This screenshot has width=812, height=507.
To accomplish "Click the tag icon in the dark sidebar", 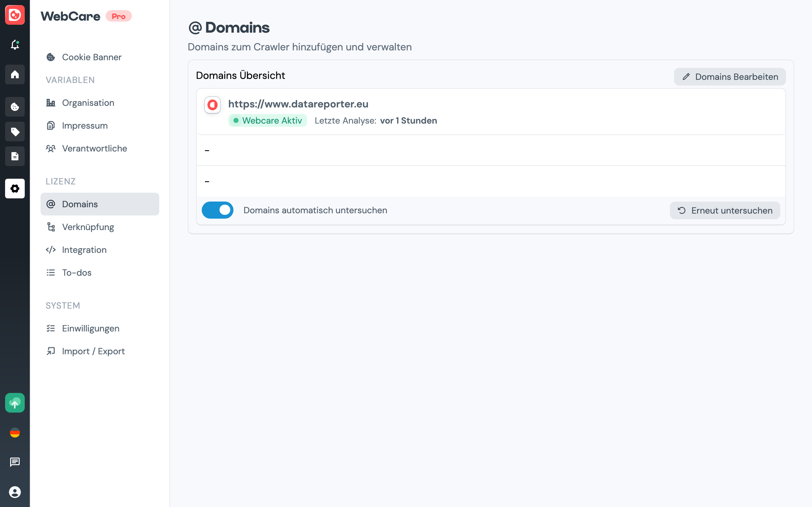I will (15, 132).
